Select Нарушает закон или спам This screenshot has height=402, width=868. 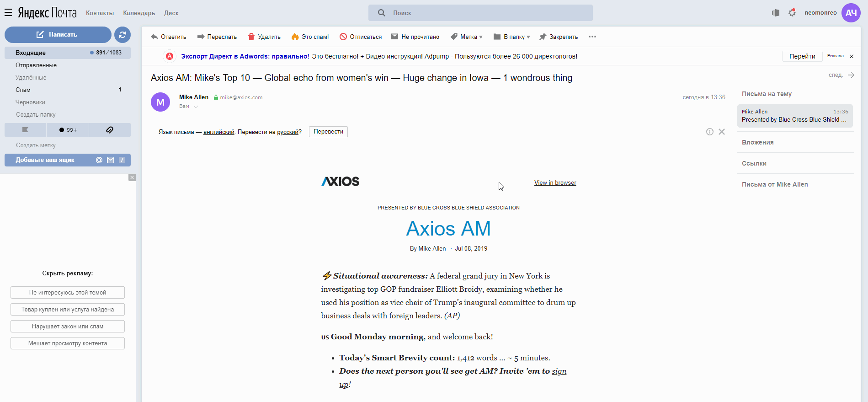[68, 327]
